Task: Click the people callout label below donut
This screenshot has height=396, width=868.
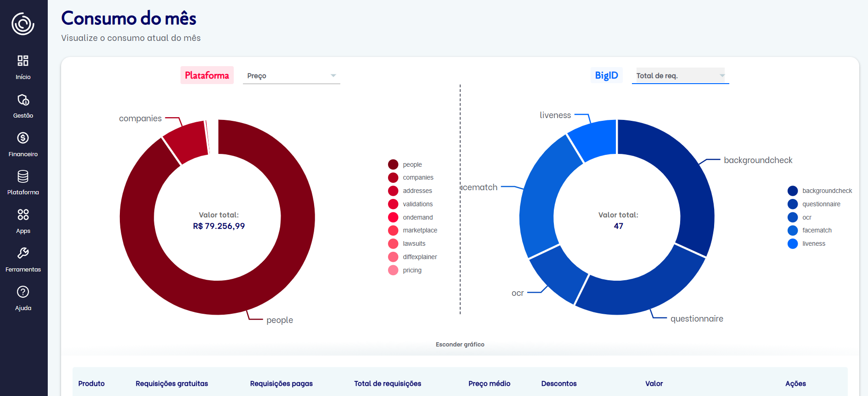Action: point(280,320)
